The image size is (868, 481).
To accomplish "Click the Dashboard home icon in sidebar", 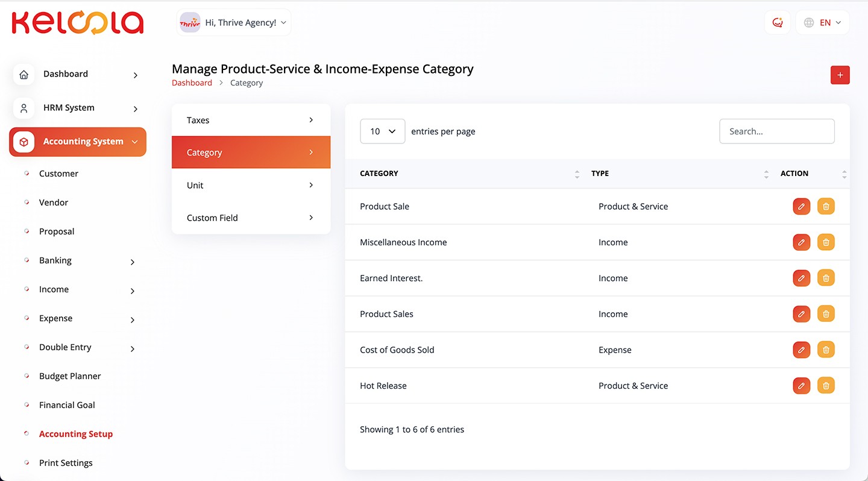I will tap(24, 74).
